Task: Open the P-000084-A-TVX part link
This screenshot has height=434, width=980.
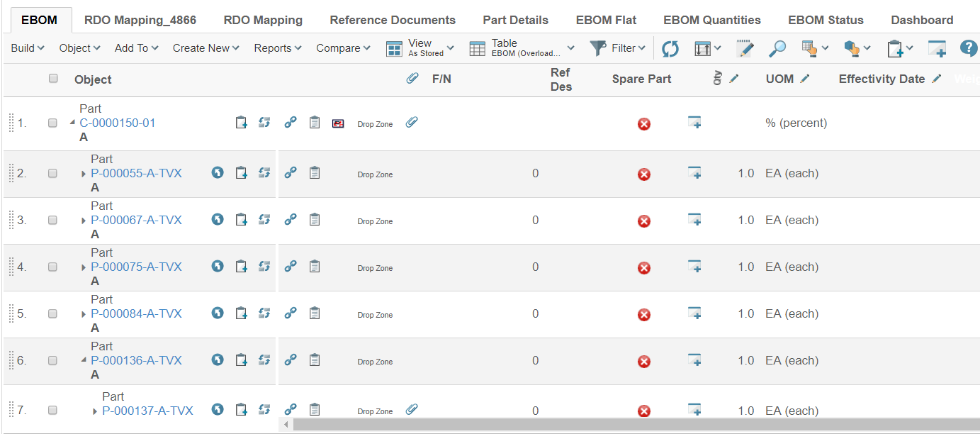Action: coord(136,313)
